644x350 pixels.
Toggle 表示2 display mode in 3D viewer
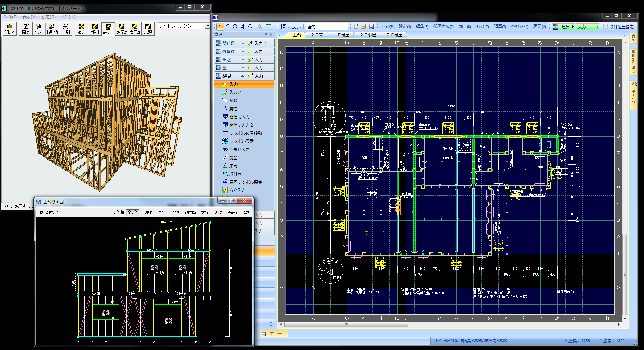(x=121, y=29)
